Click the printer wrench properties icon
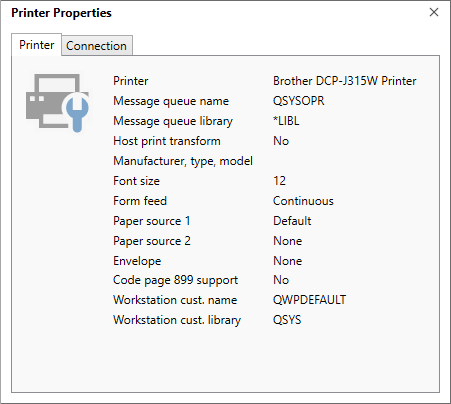 pyautogui.click(x=58, y=103)
